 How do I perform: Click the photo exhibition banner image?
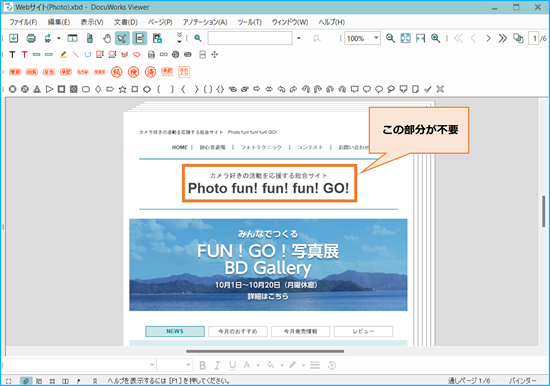coord(268,265)
